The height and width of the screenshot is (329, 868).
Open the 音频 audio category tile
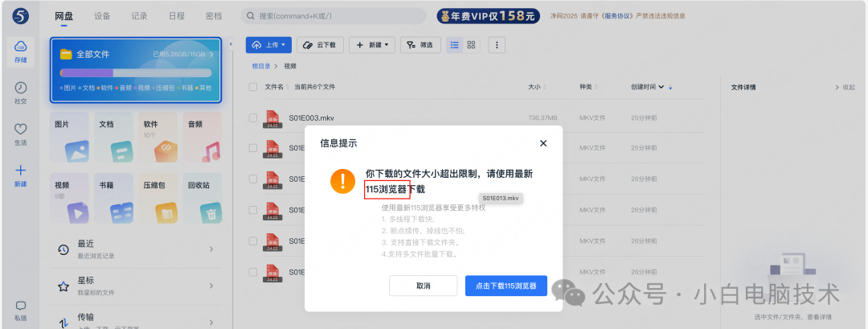pyautogui.click(x=203, y=138)
